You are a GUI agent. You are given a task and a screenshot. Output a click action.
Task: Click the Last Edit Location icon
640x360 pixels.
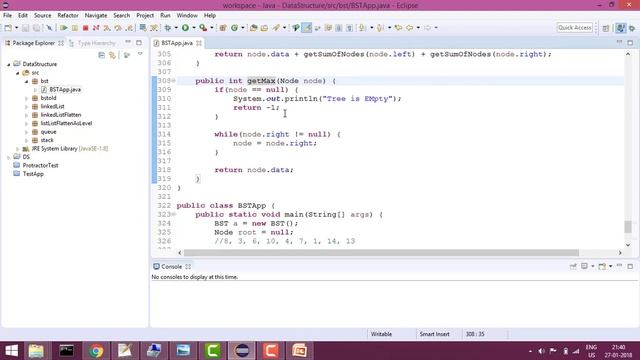tap(398, 28)
